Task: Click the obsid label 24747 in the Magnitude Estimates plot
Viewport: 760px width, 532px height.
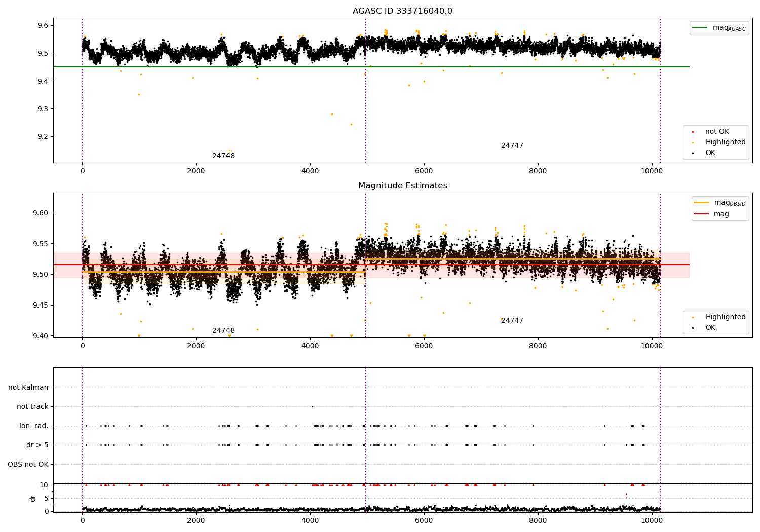Action: pyautogui.click(x=512, y=321)
